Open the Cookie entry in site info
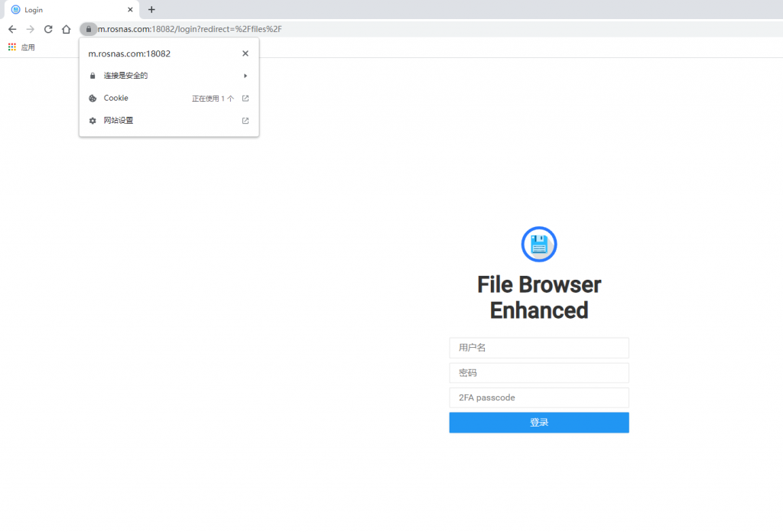Image resolution: width=783 pixels, height=532 pixels. coord(169,99)
